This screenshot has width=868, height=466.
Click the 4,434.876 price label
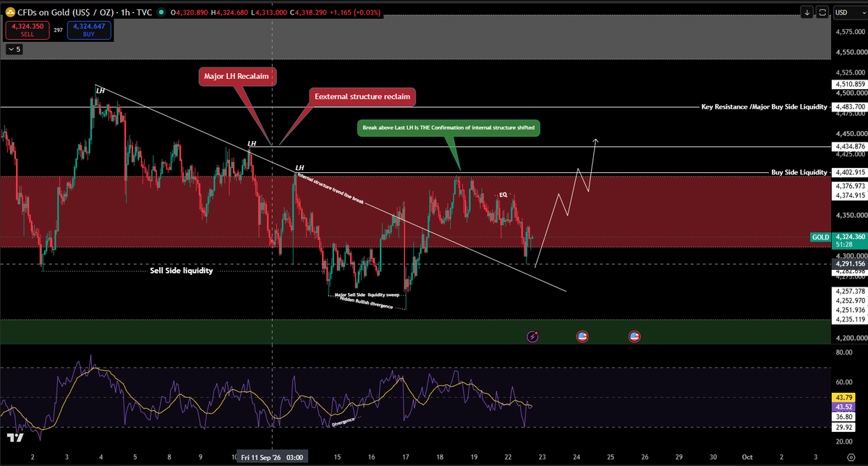click(850, 147)
